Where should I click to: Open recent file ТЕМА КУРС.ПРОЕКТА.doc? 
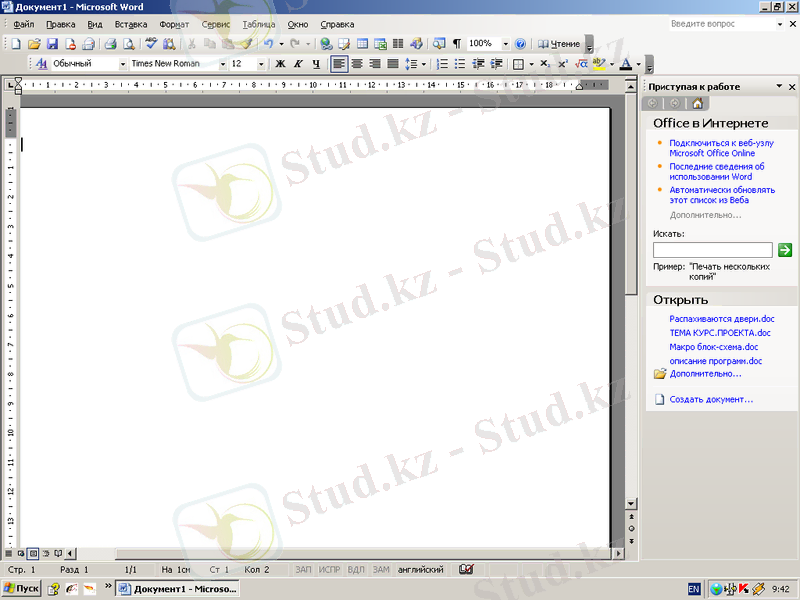pos(720,333)
